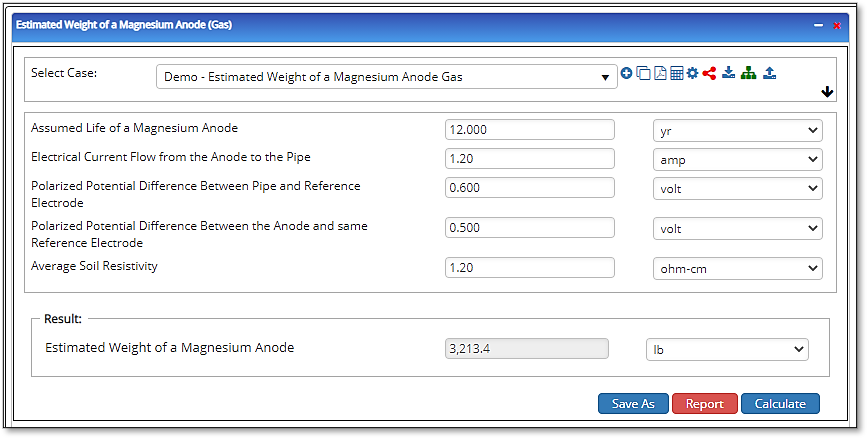Collapse panel using the black down arrow

coord(827,92)
